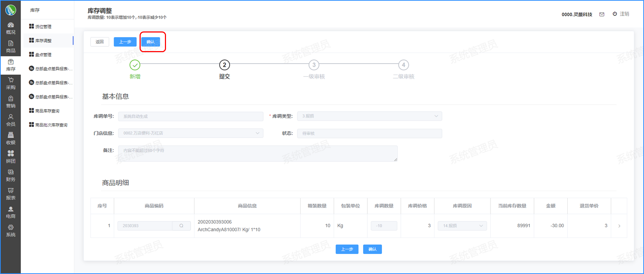Click the 退货单价 column header

point(589,206)
